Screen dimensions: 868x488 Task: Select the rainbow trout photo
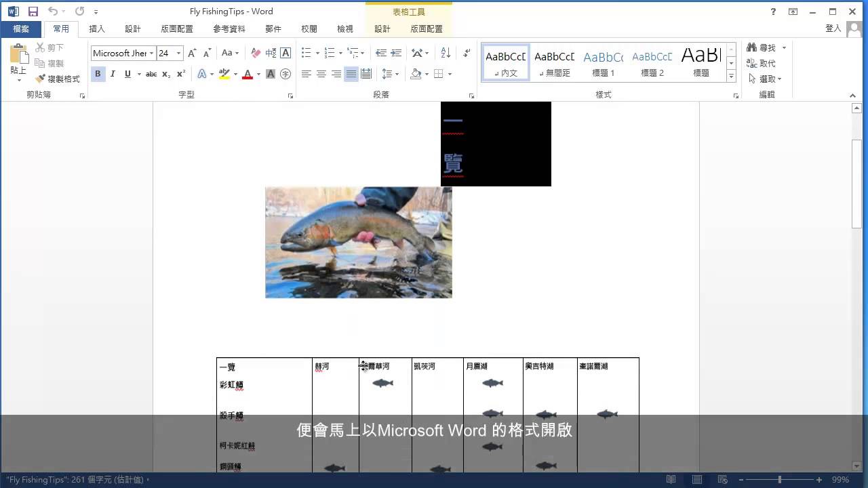point(359,243)
